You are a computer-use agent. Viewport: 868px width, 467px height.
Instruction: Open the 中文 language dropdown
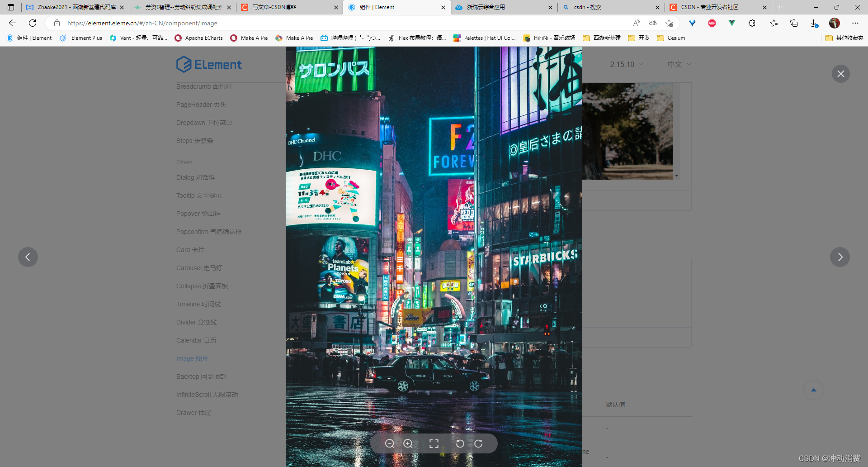[x=679, y=64]
